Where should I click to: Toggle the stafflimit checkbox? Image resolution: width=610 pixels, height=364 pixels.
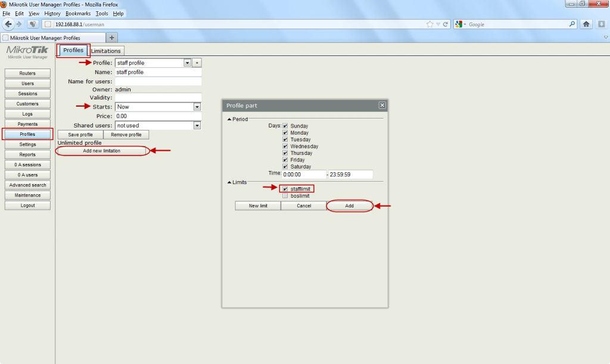[x=285, y=189]
